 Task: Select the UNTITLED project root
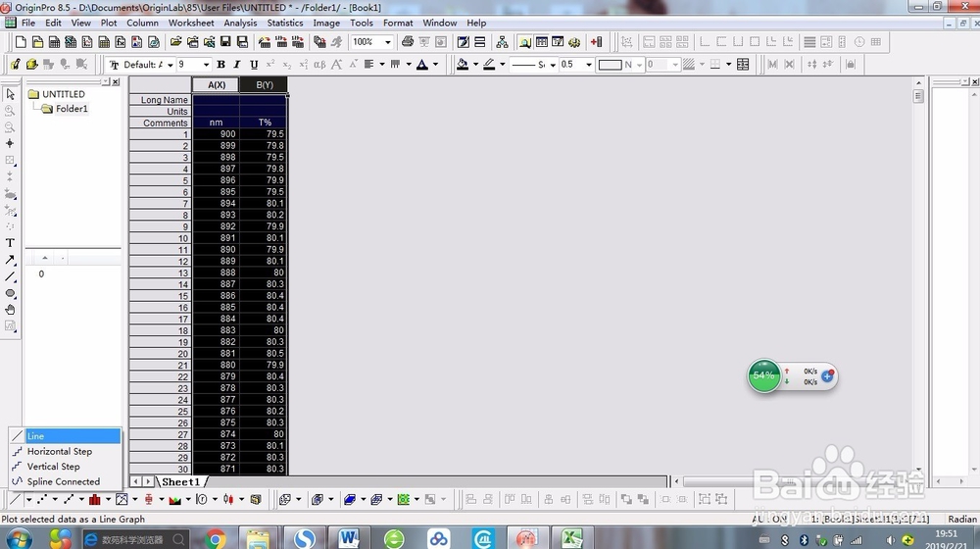point(63,94)
